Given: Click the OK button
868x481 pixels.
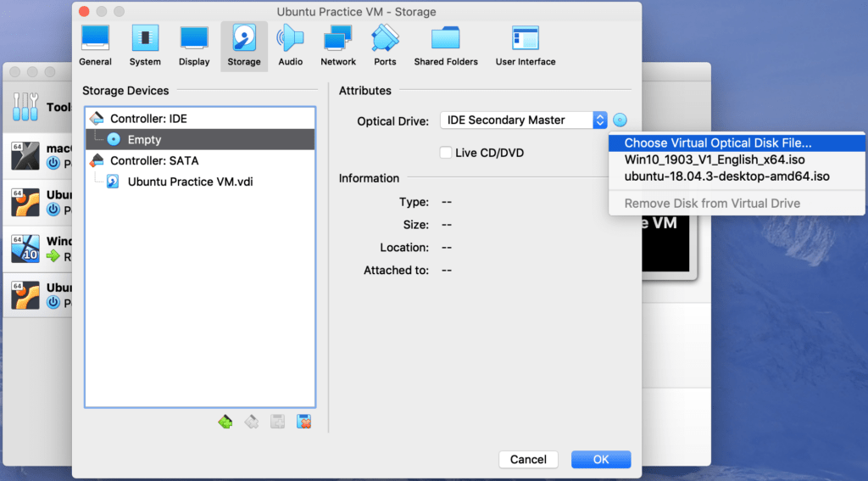Looking at the screenshot, I should [x=601, y=460].
